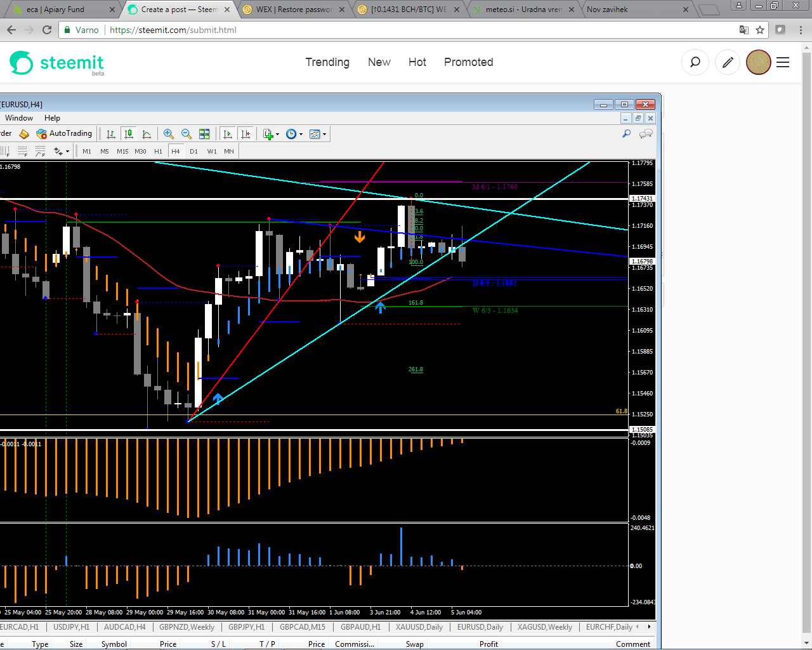Viewport: 812px width, 650px height.
Task: Go to steemit Promoted posts
Action: 469,62
